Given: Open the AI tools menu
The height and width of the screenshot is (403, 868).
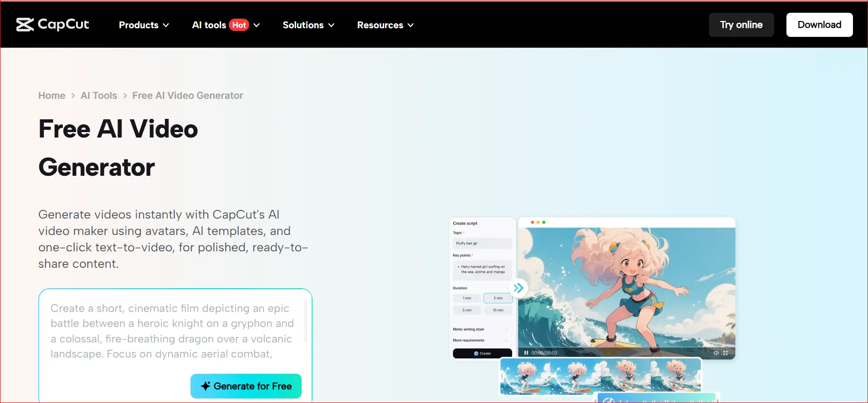Looking at the screenshot, I should (x=226, y=25).
